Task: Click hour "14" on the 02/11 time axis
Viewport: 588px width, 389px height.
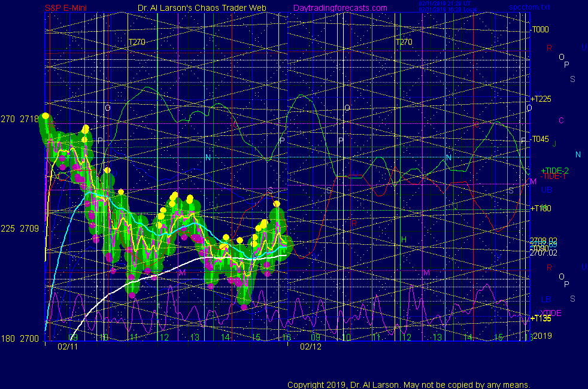Action: point(225,338)
